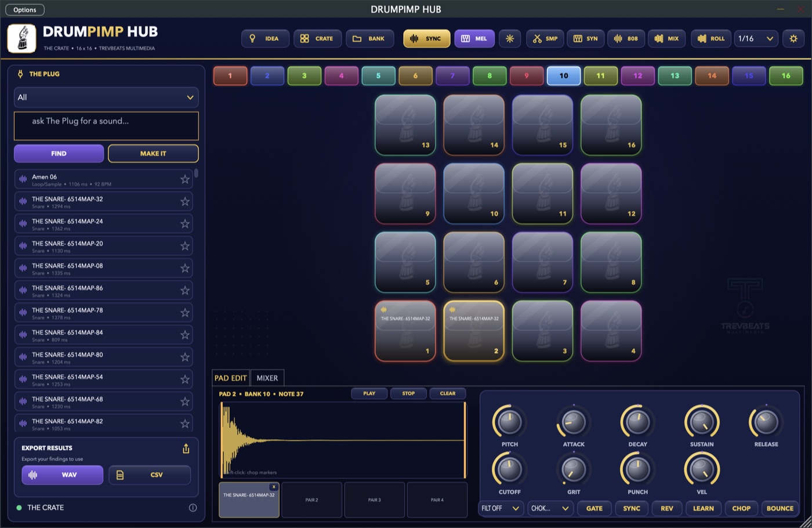Star the Amen 06 sample

point(185,179)
